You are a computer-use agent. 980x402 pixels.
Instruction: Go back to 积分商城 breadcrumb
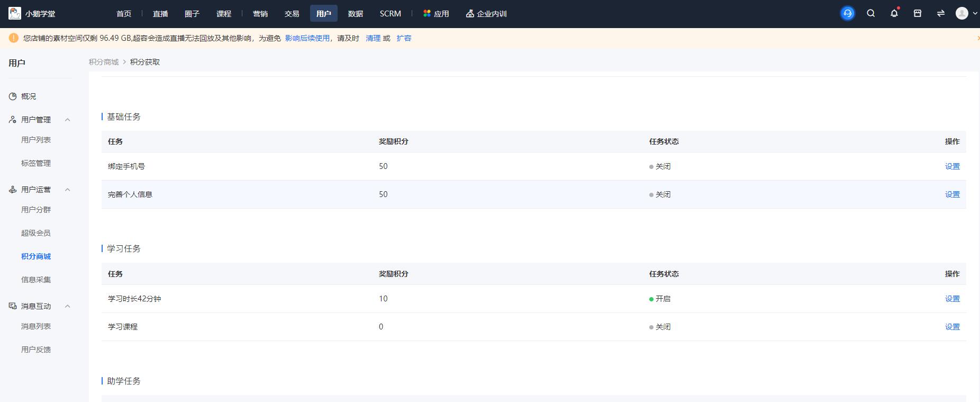[x=104, y=62]
